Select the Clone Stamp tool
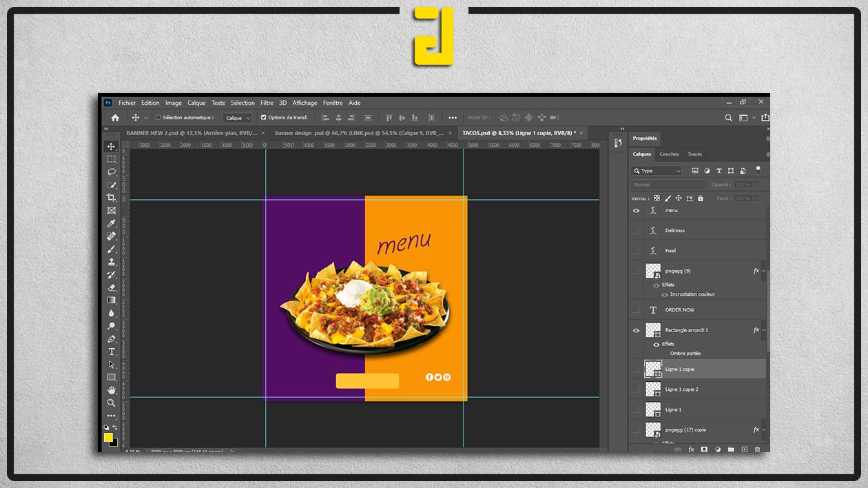The width and height of the screenshot is (868, 488). 111,262
